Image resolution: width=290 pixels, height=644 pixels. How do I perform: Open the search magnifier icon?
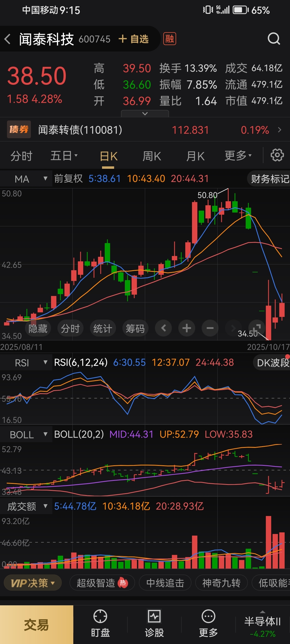[x=274, y=39]
